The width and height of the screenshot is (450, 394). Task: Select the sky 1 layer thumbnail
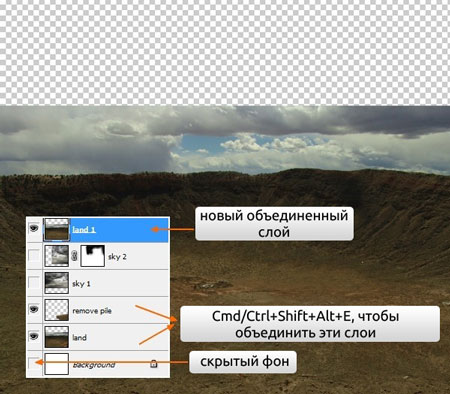(x=57, y=283)
